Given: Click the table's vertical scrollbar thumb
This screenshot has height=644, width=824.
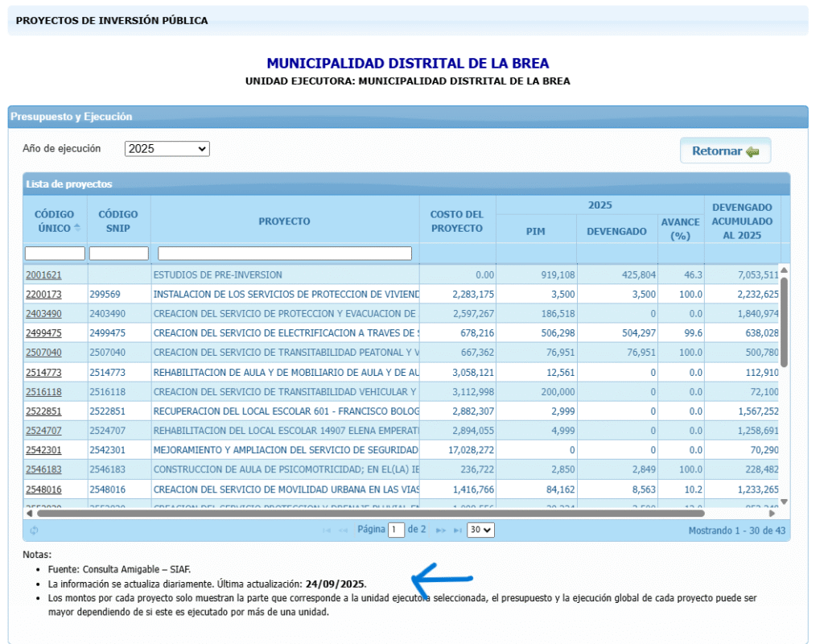Looking at the screenshot, I should (784, 322).
